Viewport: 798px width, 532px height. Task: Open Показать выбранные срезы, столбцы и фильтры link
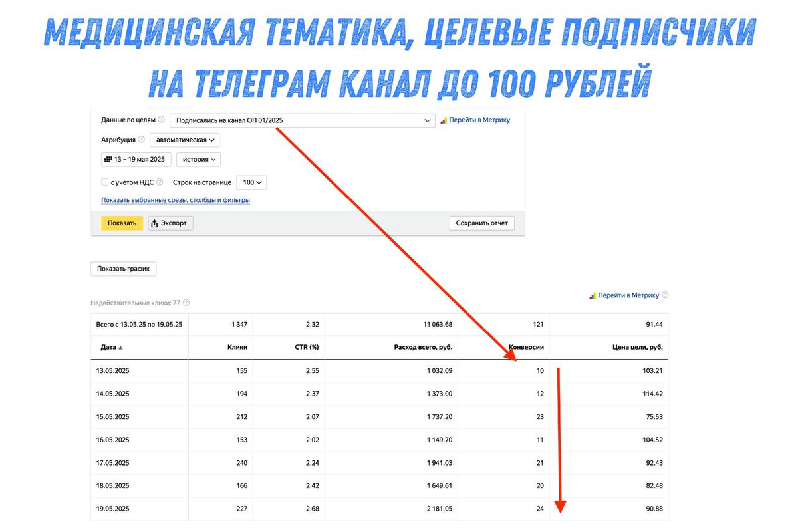click(x=176, y=200)
